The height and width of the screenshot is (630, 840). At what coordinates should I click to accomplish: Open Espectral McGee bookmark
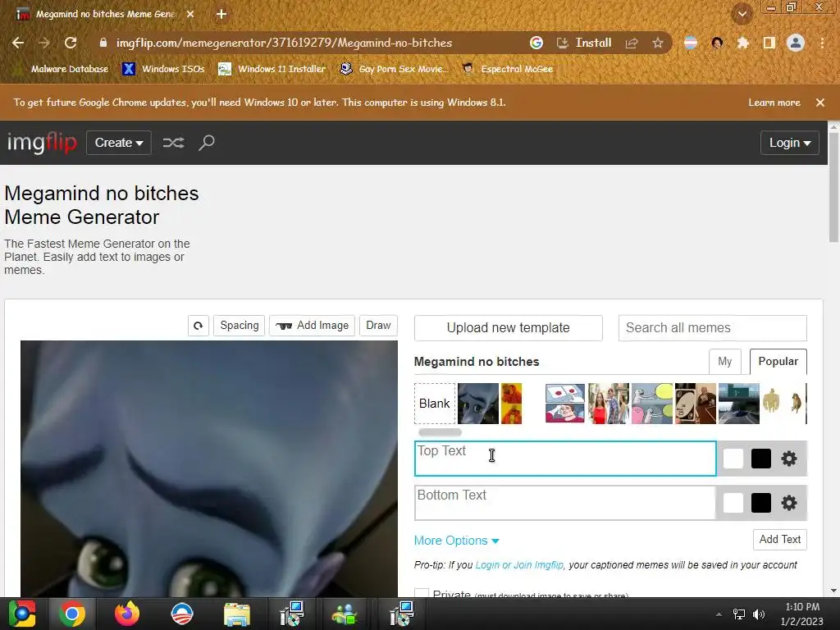508,69
